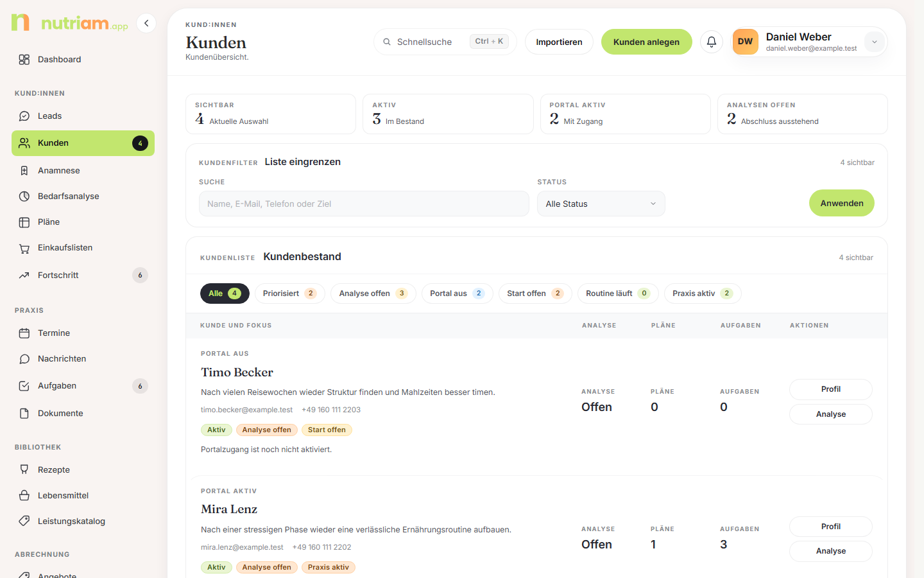Apply filters with Anwenden button

(842, 203)
